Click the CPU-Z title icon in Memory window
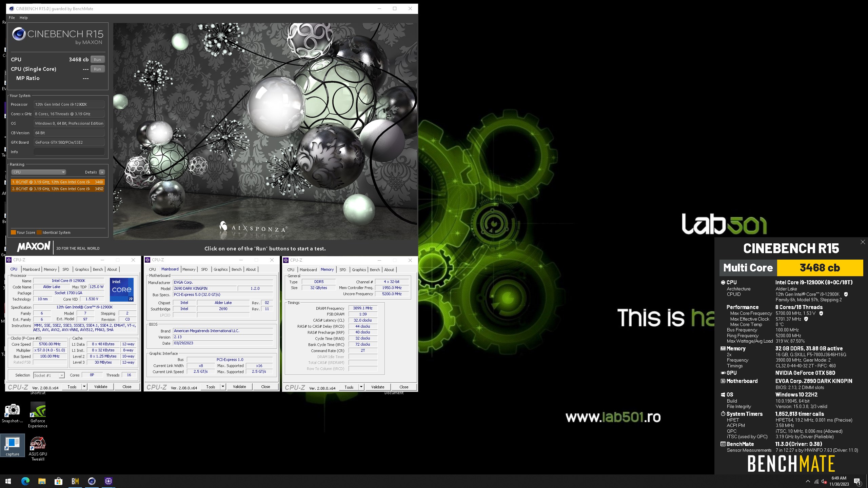This screenshot has height=488, width=868. [286, 260]
